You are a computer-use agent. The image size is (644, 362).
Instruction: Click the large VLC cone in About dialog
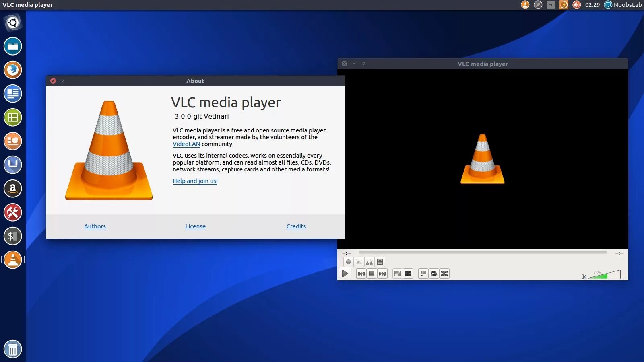click(109, 150)
